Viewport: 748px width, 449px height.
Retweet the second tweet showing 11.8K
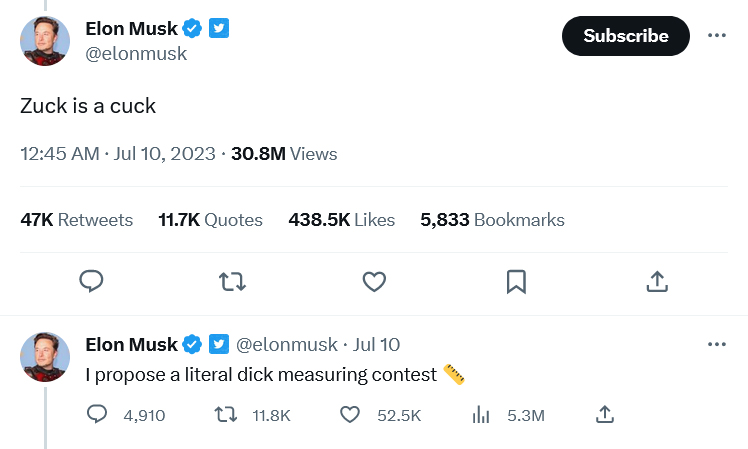227,415
